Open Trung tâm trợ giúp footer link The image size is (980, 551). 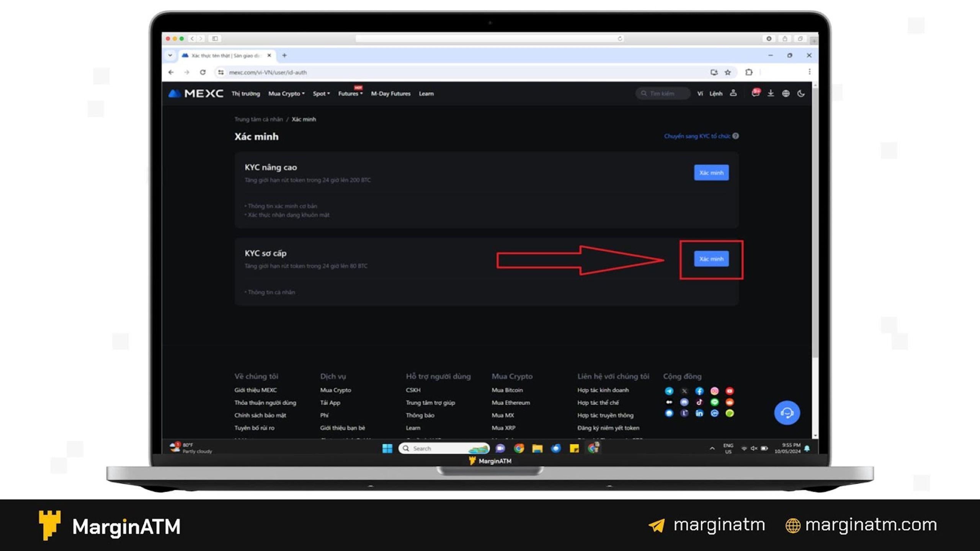(x=430, y=403)
